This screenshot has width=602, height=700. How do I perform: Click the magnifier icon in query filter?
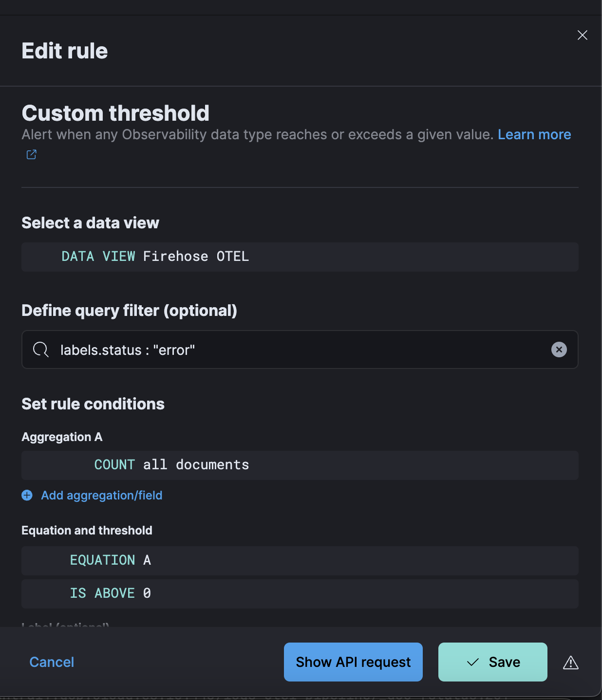(40, 350)
